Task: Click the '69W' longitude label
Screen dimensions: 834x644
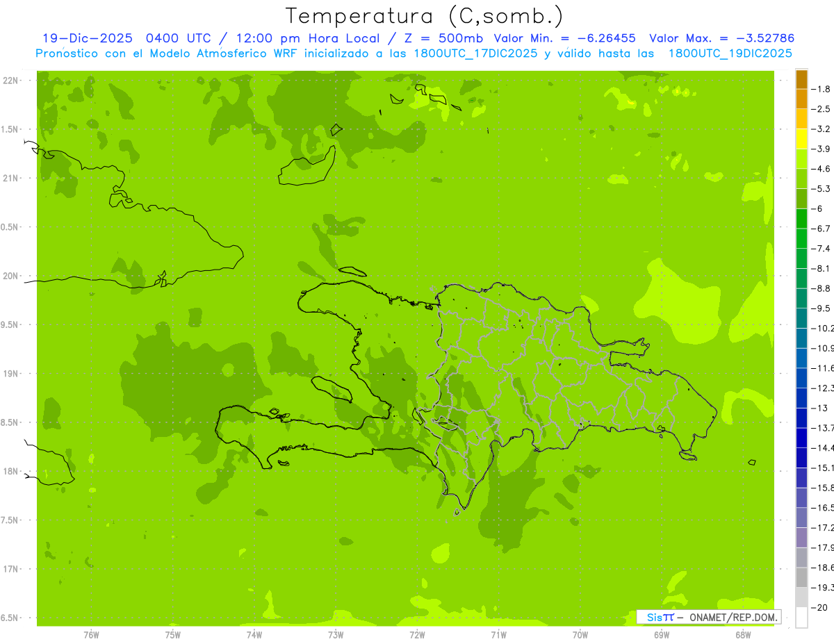Action: coord(662,634)
